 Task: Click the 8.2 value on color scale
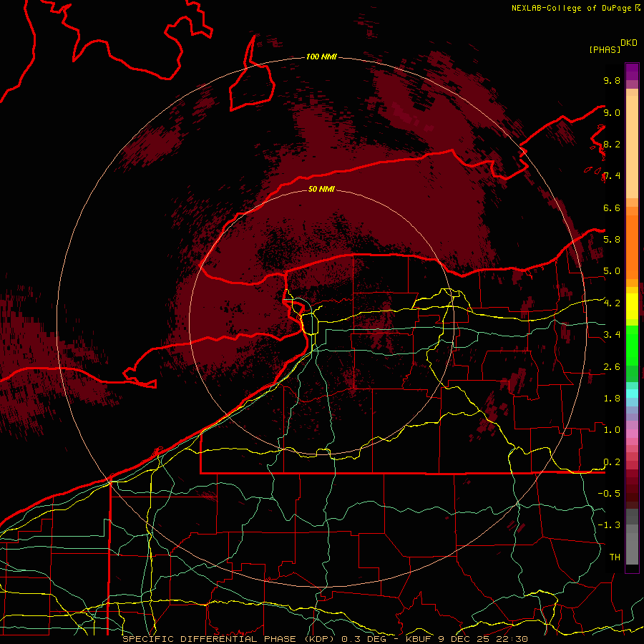[x=612, y=144]
